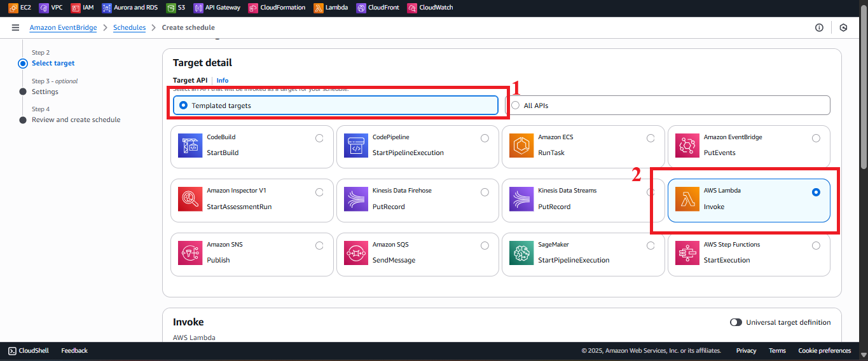The image size is (868, 361).
Task: Open the CloudFront shortcut icon
Action: (x=361, y=8)
